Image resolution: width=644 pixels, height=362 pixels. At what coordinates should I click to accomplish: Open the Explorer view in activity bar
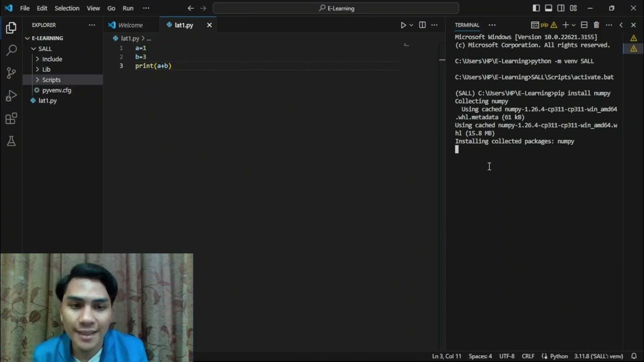click(11, 28)
